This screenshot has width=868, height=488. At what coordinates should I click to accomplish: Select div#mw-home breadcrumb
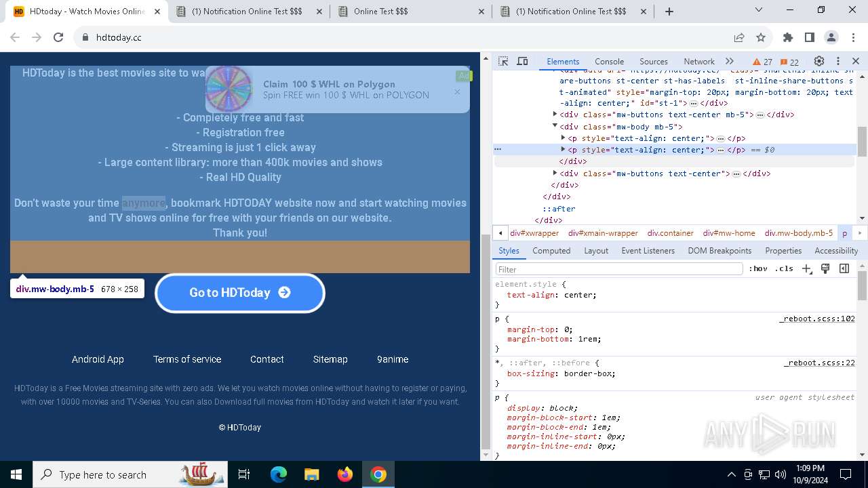click(x=729, y=232)
